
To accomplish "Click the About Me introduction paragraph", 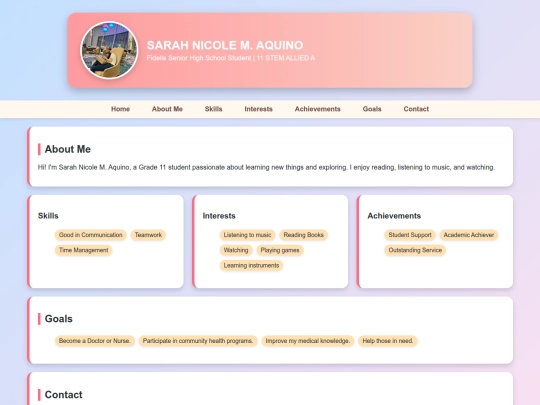I will click(266, 167).
